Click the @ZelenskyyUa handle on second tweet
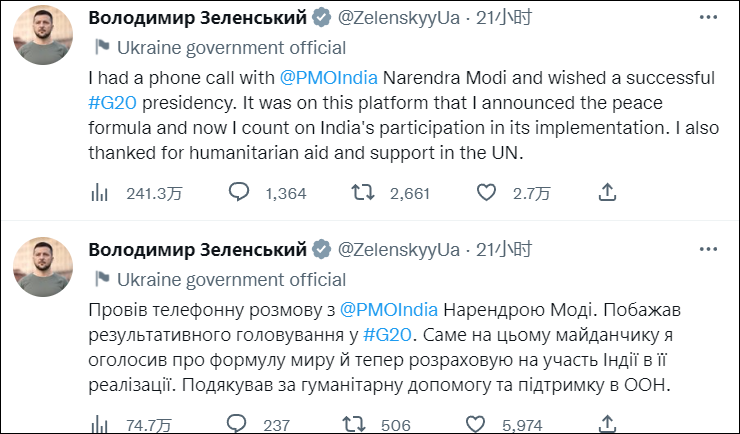This screenshot has height=434, width=740. click(x=400, y=249)
